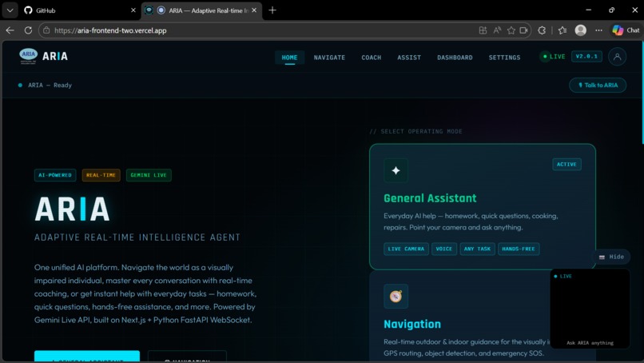Open a new browser tab

click(x=272, y=10)
